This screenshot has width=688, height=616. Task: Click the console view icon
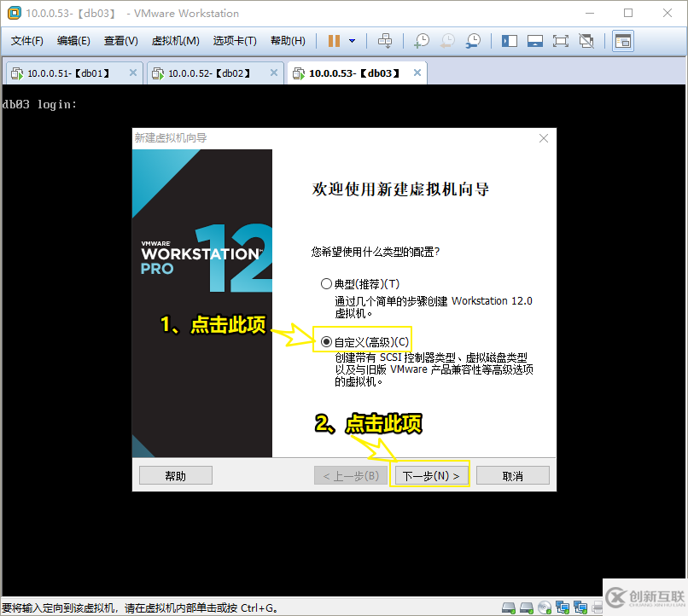point(623,41)
